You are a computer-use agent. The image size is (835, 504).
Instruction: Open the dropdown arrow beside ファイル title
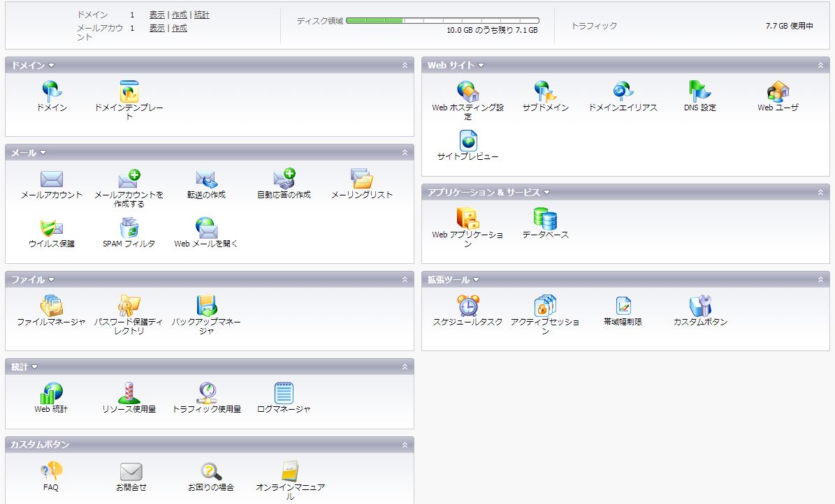pos(52,280)
